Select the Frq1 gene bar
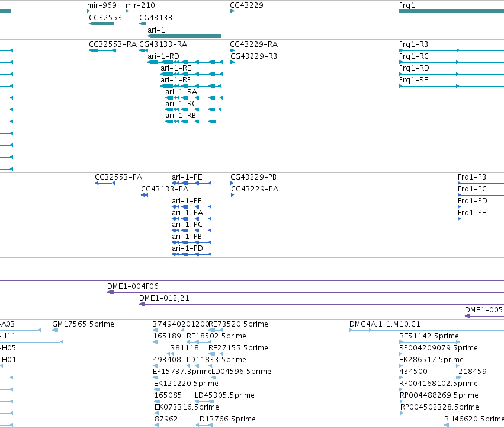Viewport: 504px width, 428px height. point(452,11)
